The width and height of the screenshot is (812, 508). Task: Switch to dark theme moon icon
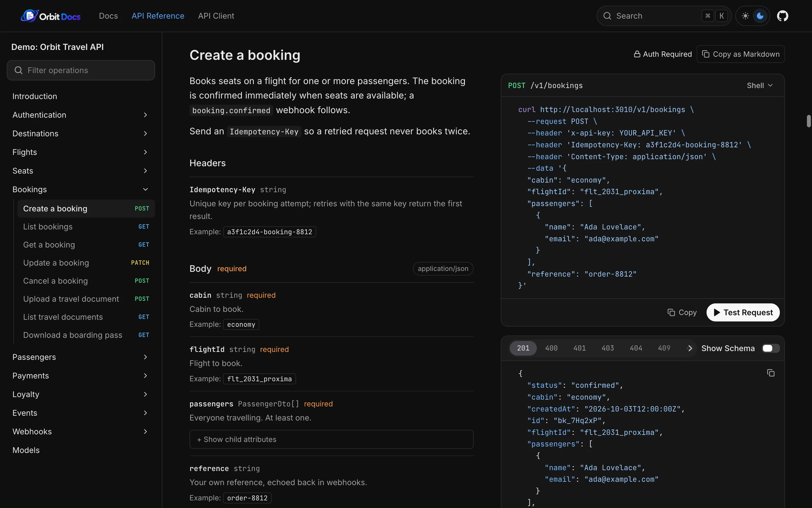[760, 16]
